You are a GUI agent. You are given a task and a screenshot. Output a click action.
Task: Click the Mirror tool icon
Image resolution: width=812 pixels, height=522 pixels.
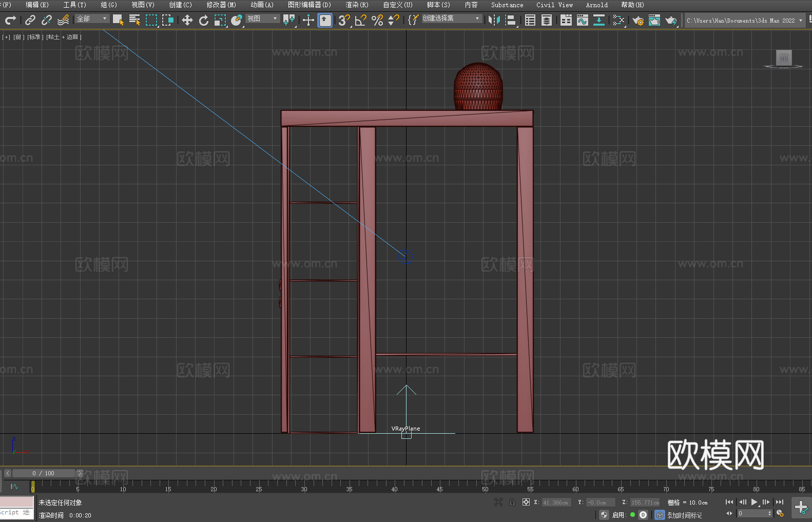[x=494, y=20]
